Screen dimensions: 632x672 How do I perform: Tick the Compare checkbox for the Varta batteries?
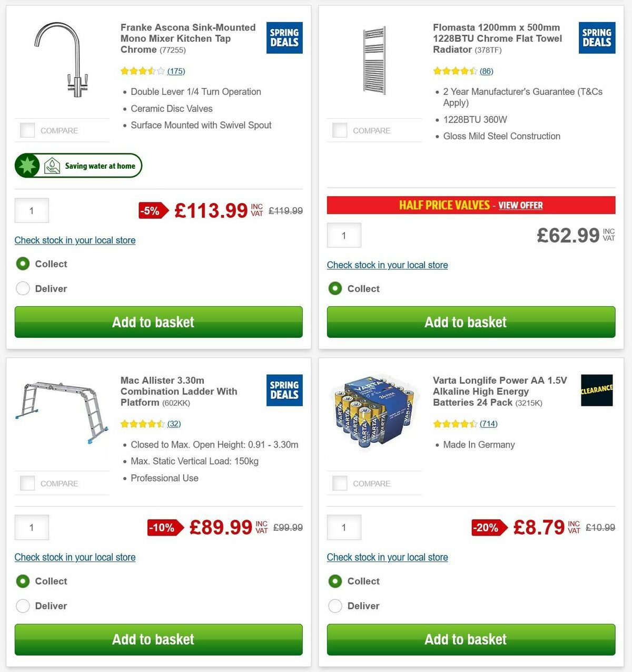339,483
